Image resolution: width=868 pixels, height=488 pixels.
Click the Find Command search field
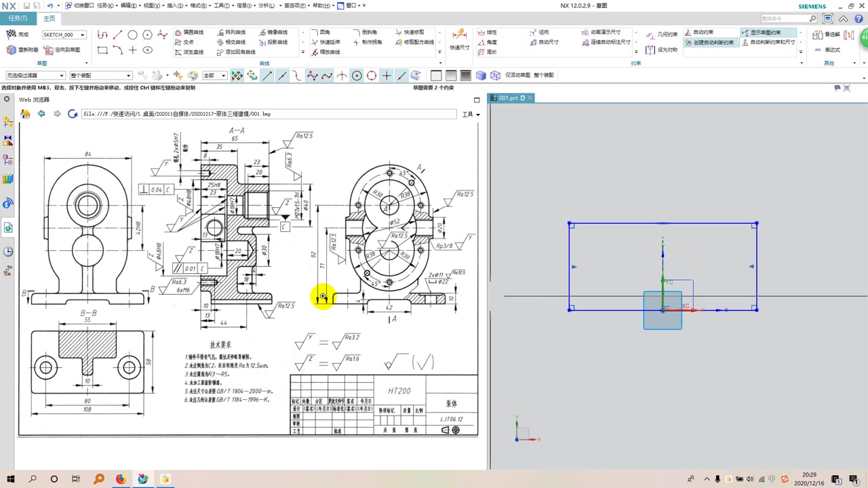tap(788, 19)
